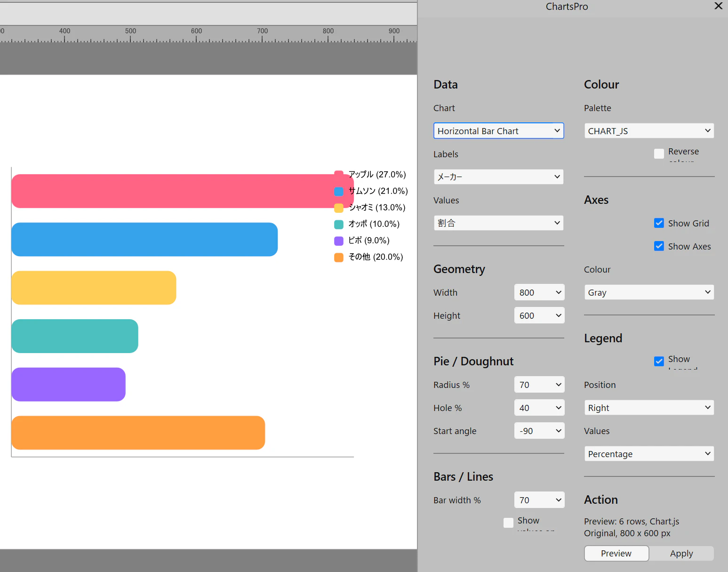Open the Radius % dropdown
This screenshot has height=572, width=728.
tap(539, 385)
